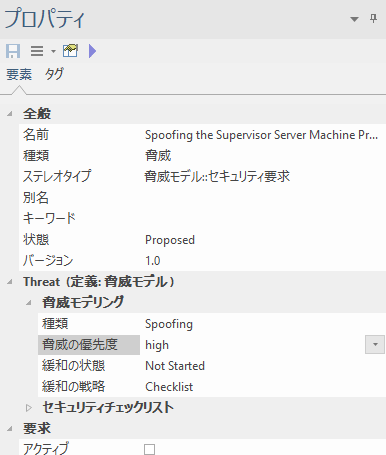The height and width of the screenshot is (455, 386).
Task: Click the バージョン property label
Action: (48, 261)
